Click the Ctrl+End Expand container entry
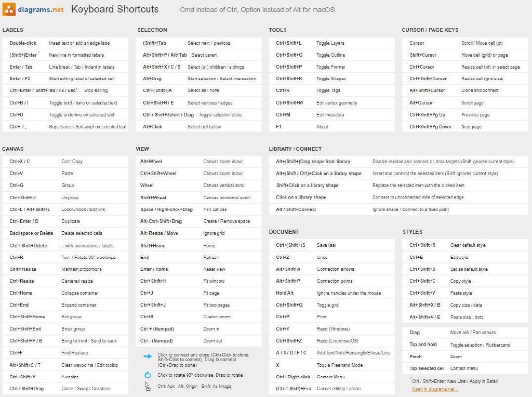Screen dimensions: 532x397 click(65, 305)
